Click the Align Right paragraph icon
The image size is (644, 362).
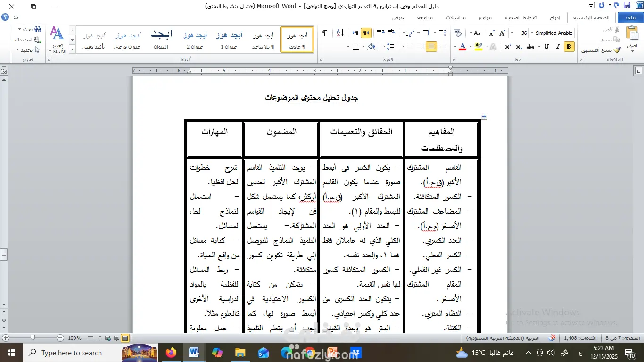[442, 47]
